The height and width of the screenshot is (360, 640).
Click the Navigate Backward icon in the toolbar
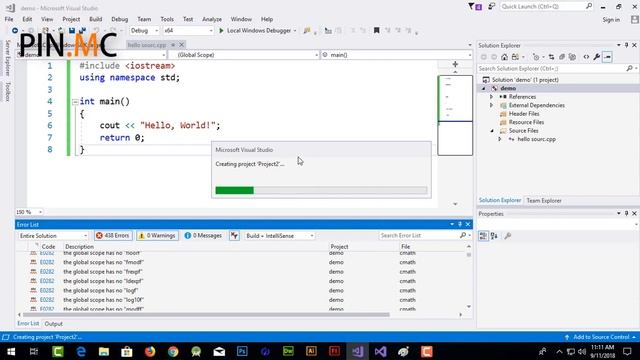point(15,31)
